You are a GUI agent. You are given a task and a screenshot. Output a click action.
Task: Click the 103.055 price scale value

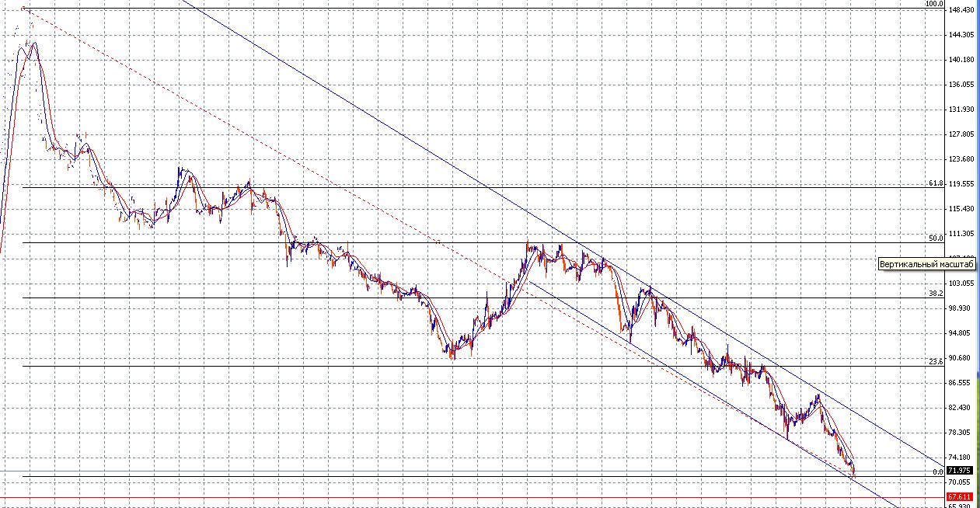coord(961,284)
